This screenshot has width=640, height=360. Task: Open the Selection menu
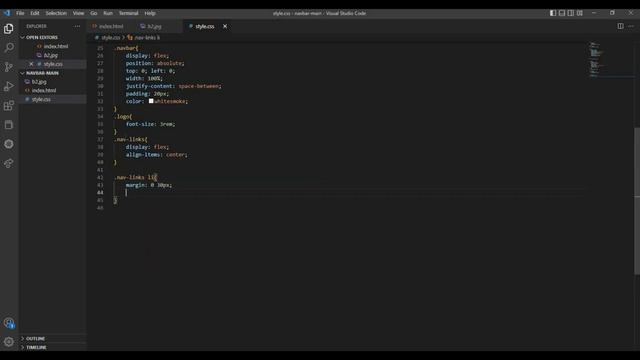(x=56, y=13)
